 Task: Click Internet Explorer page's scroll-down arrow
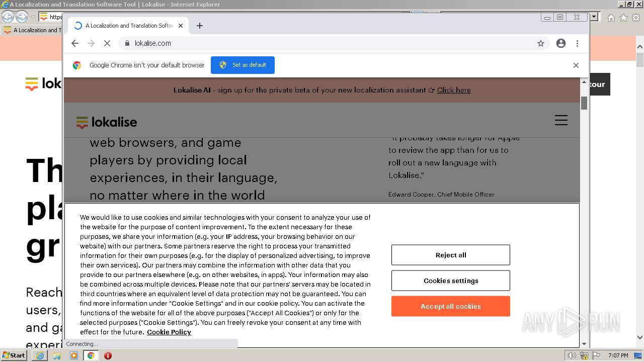(x=640, y=338)
